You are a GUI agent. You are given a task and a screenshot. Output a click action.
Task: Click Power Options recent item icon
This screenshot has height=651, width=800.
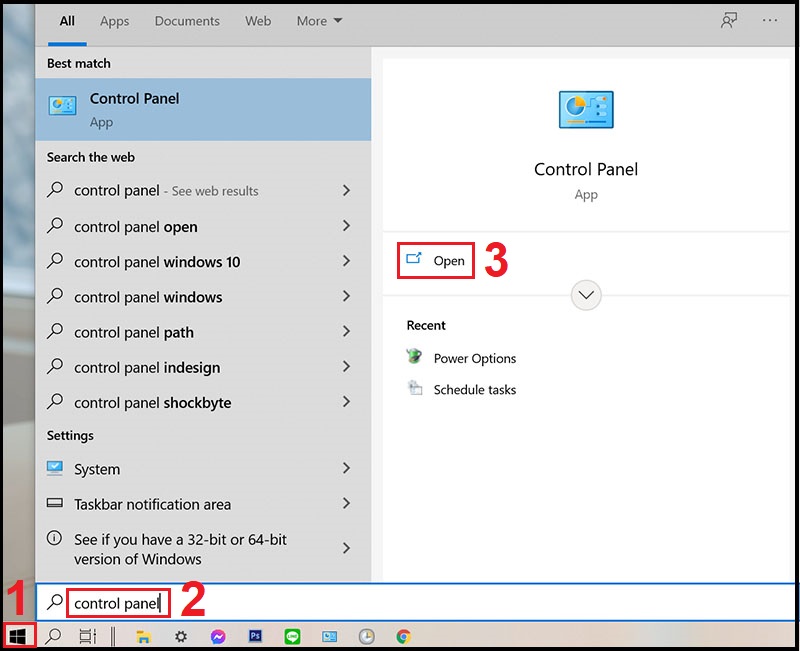coord(414,356)
